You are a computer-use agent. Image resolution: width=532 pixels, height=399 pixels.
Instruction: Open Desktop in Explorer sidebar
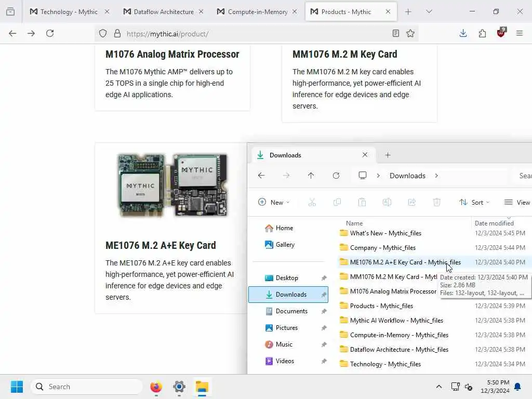288,278
